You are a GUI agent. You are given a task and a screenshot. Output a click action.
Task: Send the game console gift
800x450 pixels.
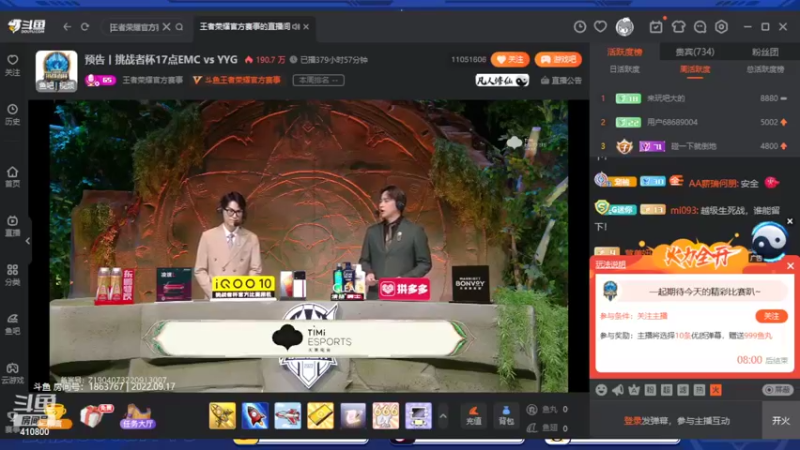(x=418, y=415)
